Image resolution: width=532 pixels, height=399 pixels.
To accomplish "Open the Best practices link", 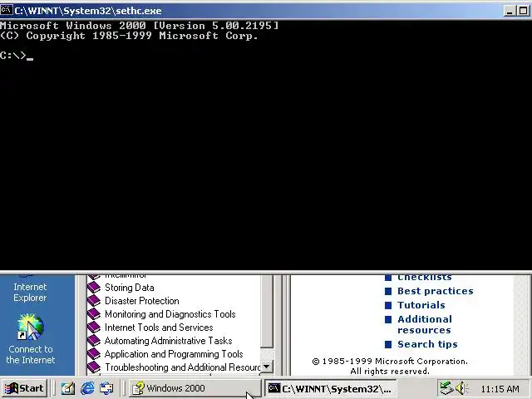I will tap(436, 291).
